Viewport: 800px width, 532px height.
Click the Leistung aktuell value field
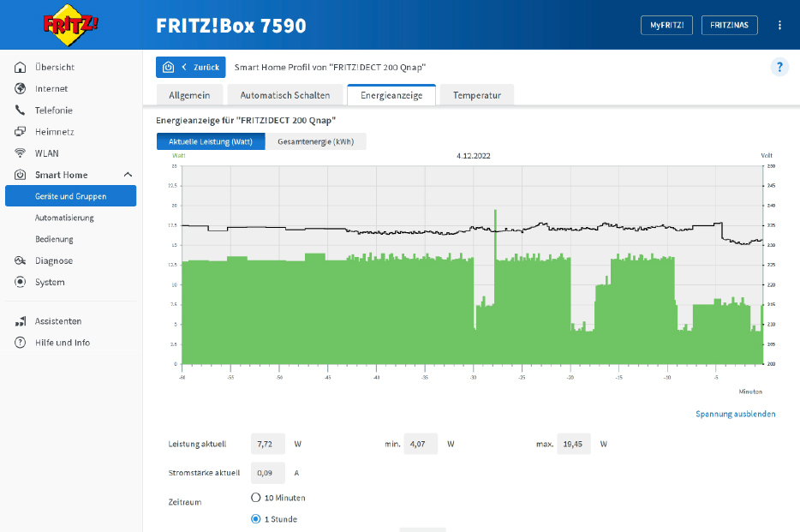(x=268, y=444)
